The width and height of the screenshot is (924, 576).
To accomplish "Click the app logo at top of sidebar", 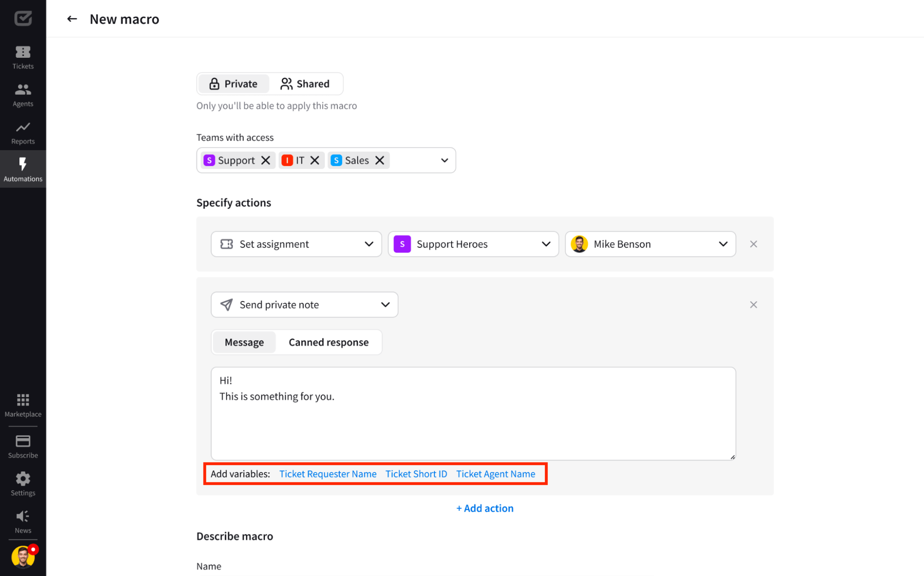I will (23, 18).
